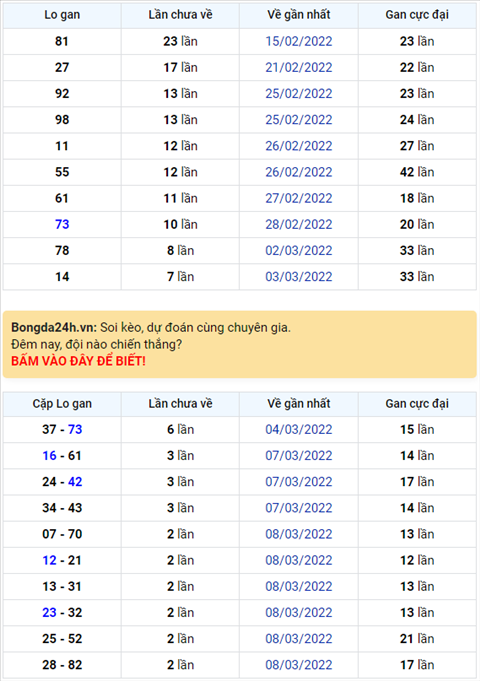Open date 03/03/2022 in row 14
The image size is (480, 681).
pyautogui.click(x=299, y=277)
